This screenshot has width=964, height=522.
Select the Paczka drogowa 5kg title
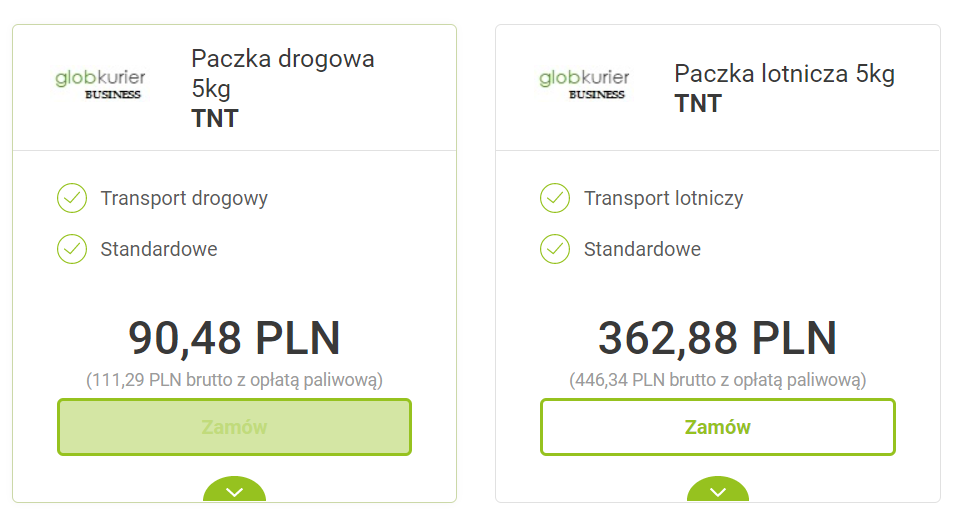(x=282, y=73)
